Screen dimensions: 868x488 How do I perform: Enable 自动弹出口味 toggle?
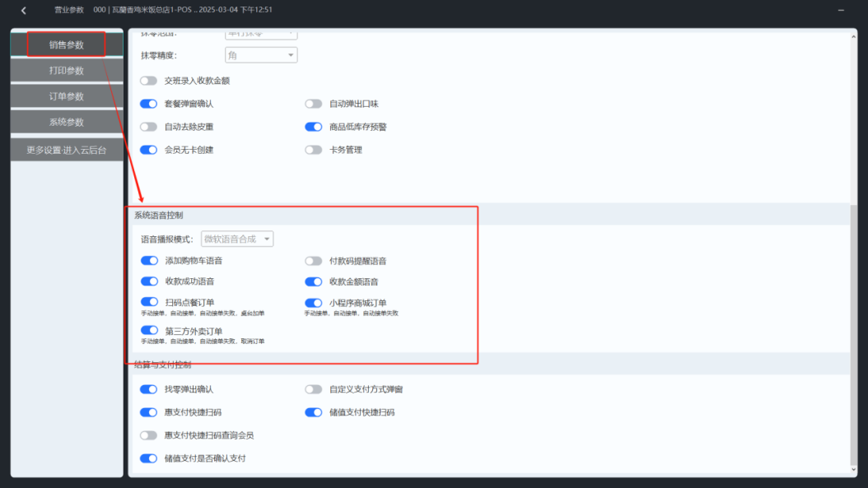click(x=313, y=104)
